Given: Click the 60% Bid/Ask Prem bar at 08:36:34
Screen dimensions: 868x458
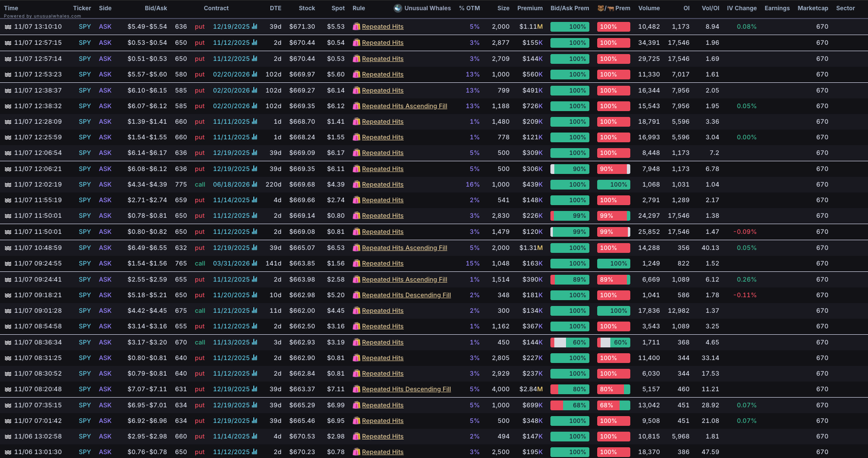Looking at the screenshot, I should click(x=570, y=343).
